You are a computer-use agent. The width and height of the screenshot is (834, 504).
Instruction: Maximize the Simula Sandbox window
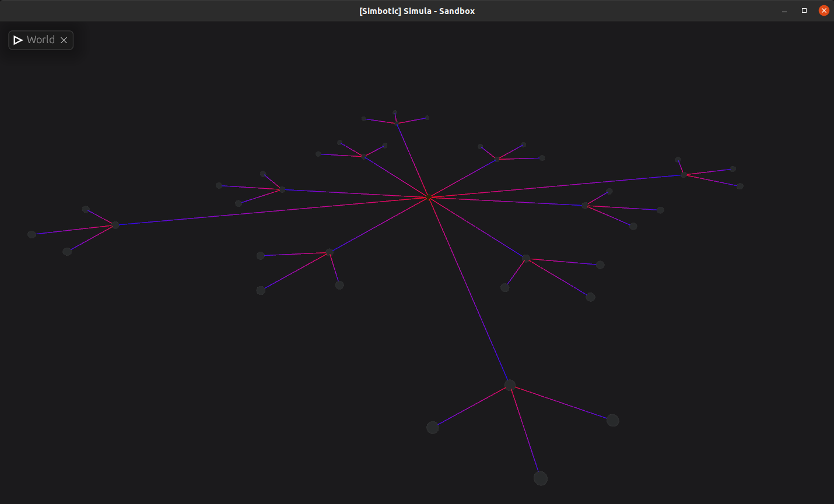click(x=804, y=10)
